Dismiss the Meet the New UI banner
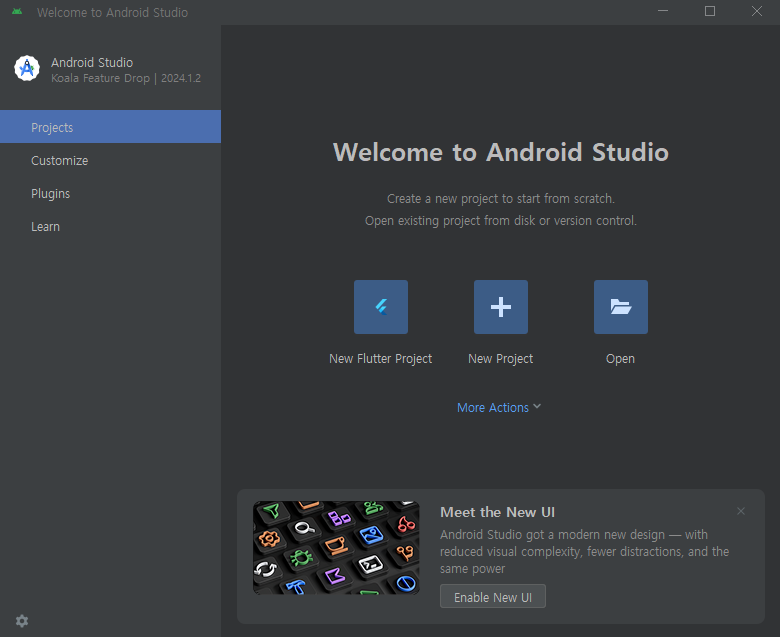780x637 pixels. click(x=741, y=511)
